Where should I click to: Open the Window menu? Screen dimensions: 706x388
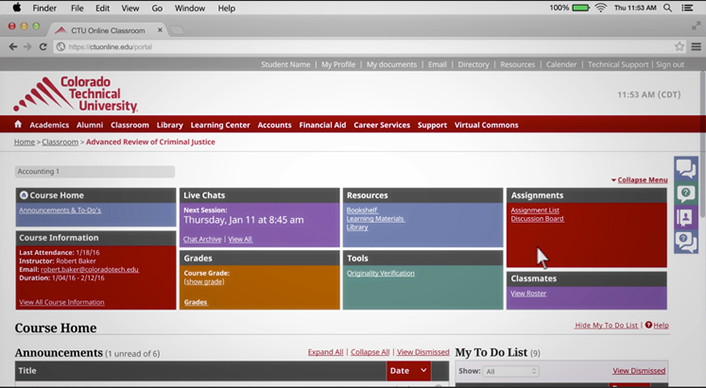point(190,8)
